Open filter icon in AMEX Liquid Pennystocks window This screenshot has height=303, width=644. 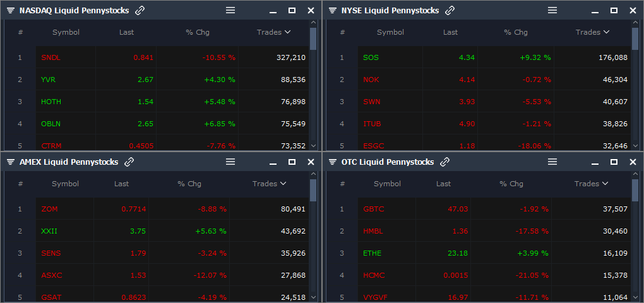click(x=11, y=162)
